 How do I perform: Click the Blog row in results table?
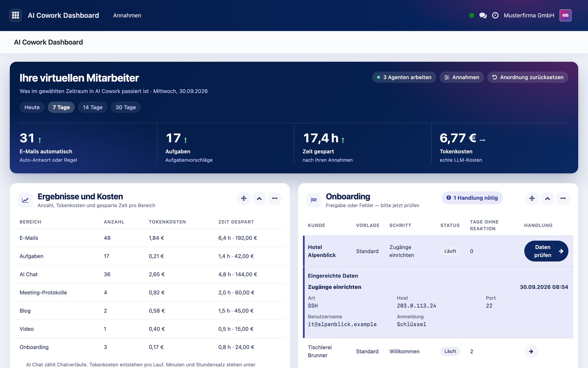coord(150,311)
